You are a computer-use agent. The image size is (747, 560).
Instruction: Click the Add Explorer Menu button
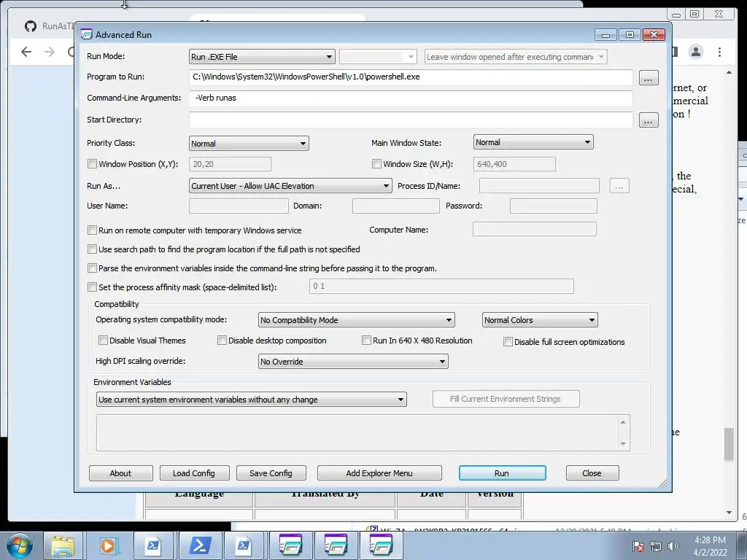379,473
